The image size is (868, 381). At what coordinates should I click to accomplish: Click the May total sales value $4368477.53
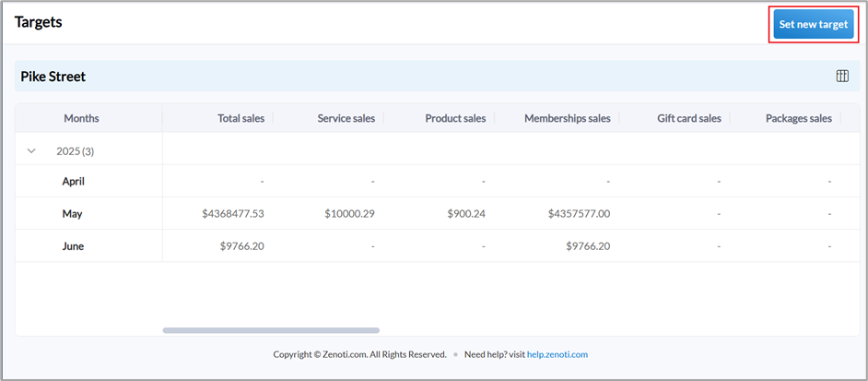coord(233,214)
